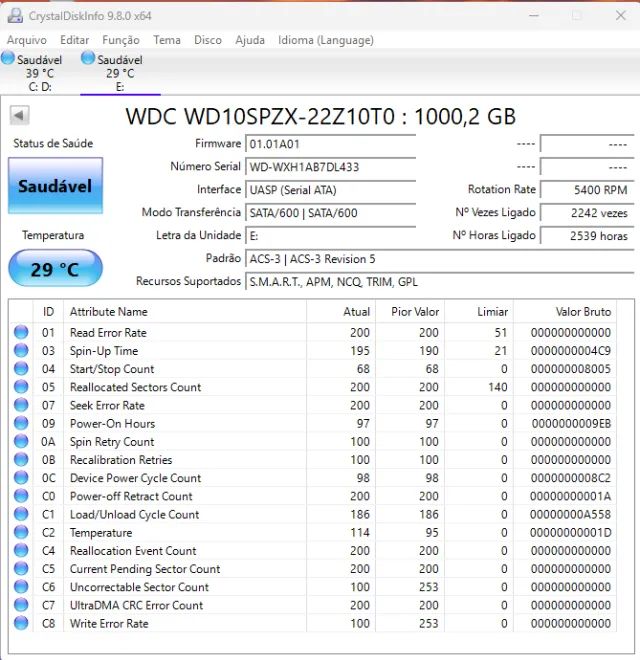Click the CrystalDiskInfo title bar icon

click(x=16, y=16)
